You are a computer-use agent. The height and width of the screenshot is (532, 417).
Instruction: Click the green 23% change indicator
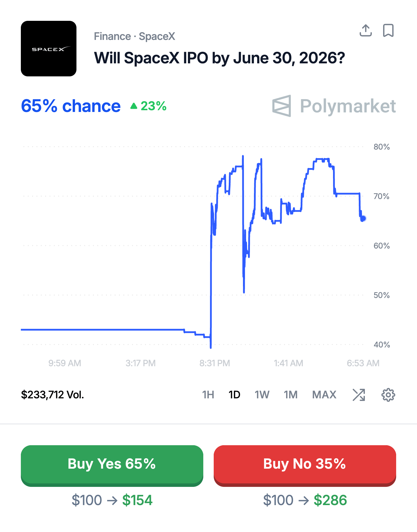[x=149, y=106]
